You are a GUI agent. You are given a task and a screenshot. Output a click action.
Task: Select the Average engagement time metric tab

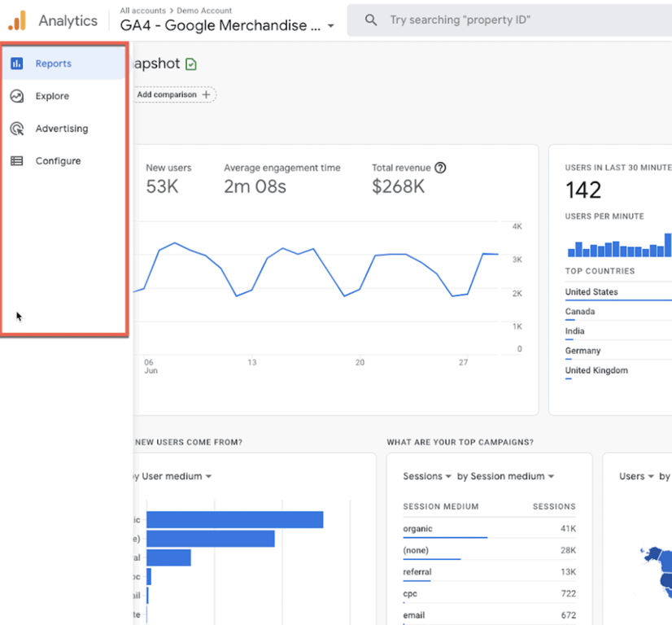(x=282, y=179)
